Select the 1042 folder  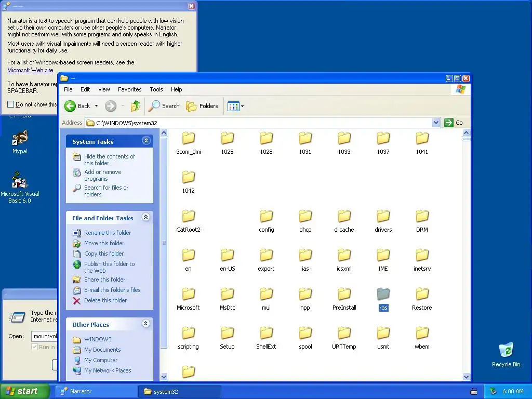click(188, 182)
